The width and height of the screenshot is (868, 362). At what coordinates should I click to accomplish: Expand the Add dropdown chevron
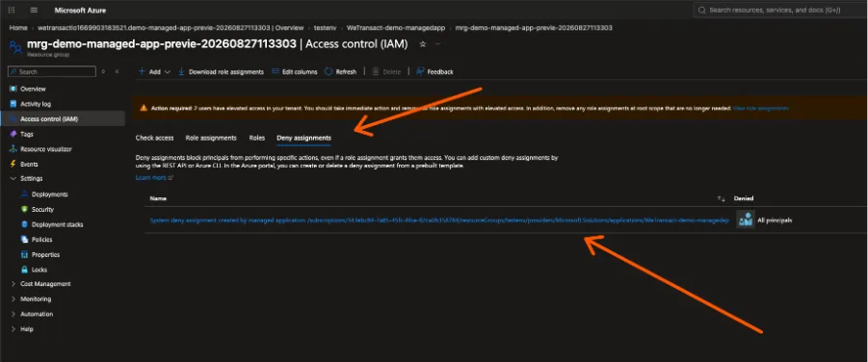(x=168, y=72)
